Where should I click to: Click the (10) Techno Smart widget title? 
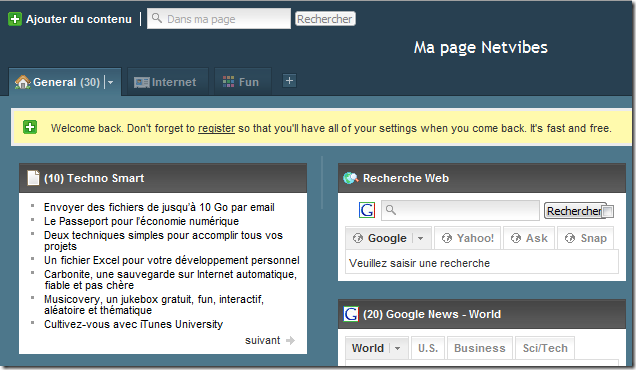[x=94, y=178]
